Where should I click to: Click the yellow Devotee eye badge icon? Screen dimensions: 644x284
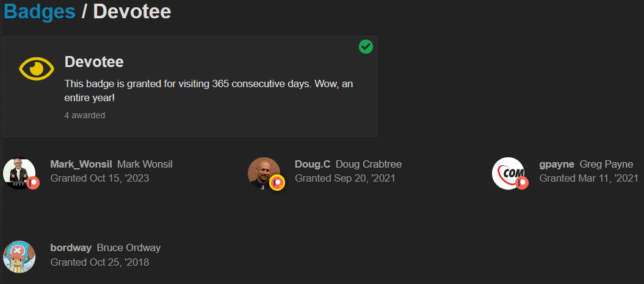click(x=37, y=69)
